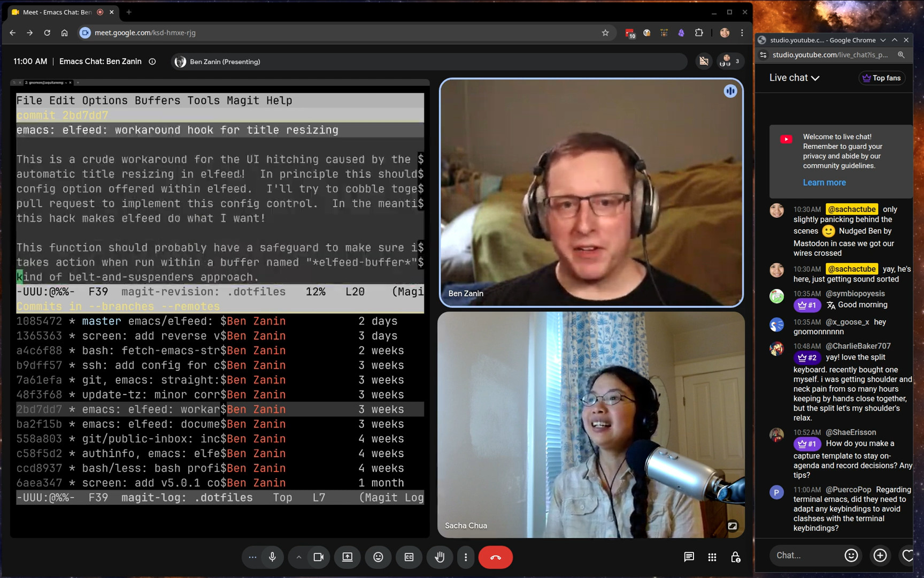Switch to Top fans view

[882, 78]
